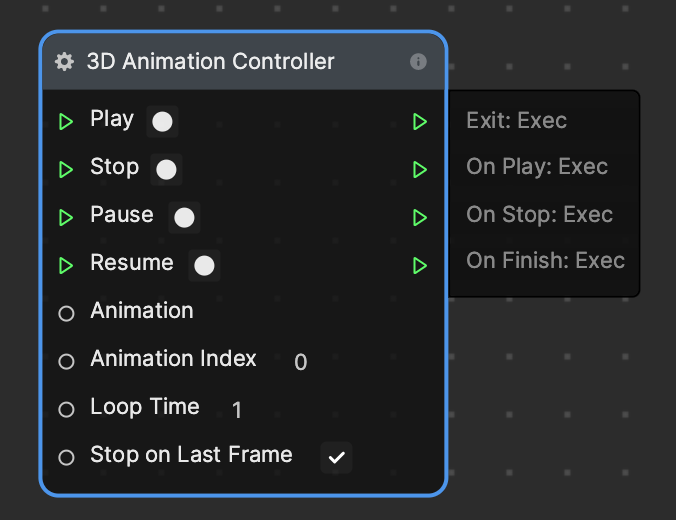Click the Play input exec triangle port

[x=66, y=122]
